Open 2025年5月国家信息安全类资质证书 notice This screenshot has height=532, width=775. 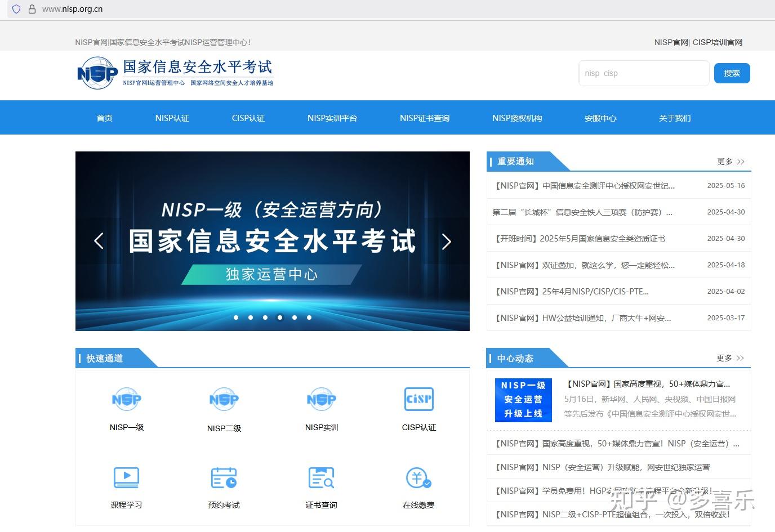coord(579,239)
